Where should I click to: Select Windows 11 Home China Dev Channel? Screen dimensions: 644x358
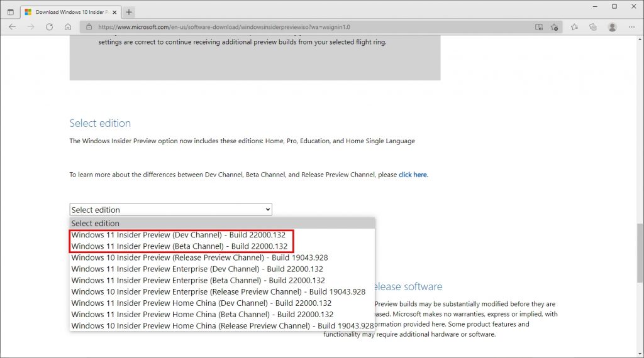point(222,303)
